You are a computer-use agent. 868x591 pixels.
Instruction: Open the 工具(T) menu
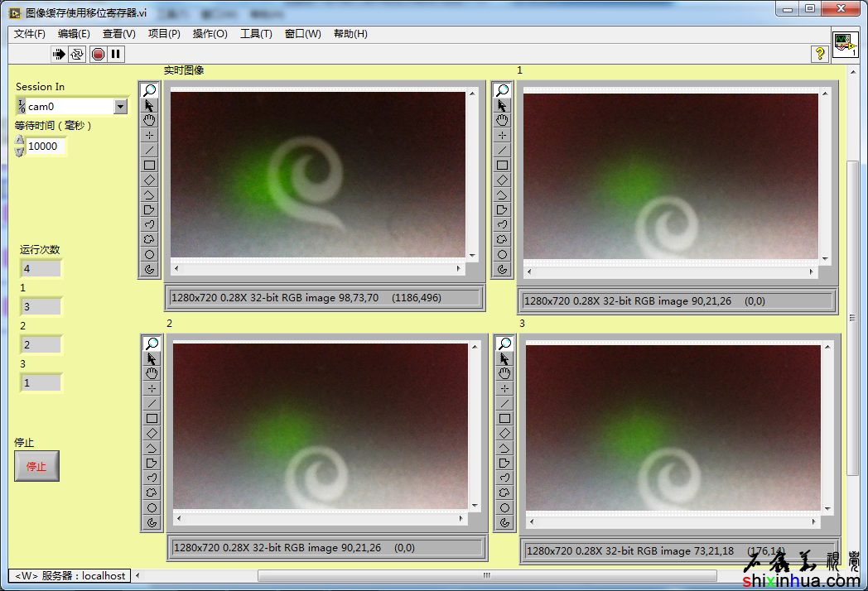click(x=256, y=34)
